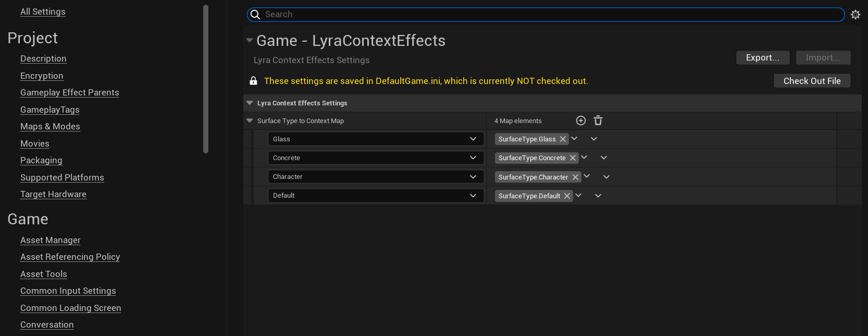Open Asset Tools settings
This screenshot has width=868, height=336.
(x=44, y=274)
